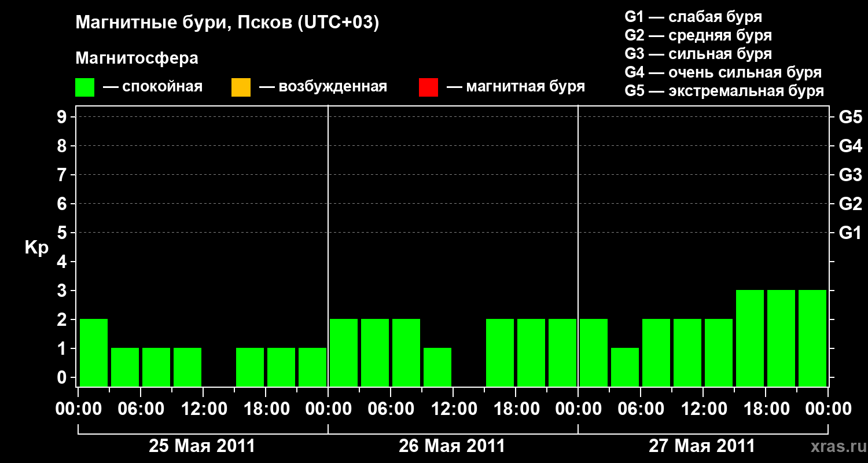868x463 pixels.
Task: Click the orange 'возбужденная' legend swatch
Action: click(x=241, y=87)
